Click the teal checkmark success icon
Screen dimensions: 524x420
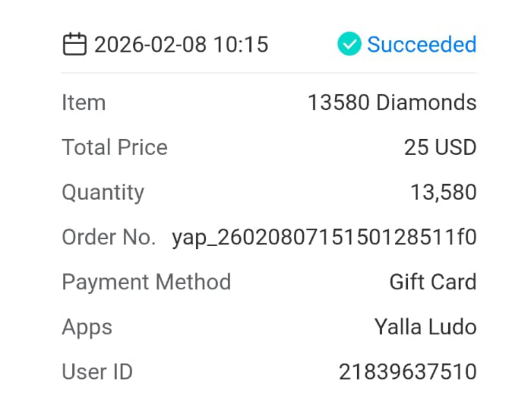pyautogui.click(x=349, y=44)
